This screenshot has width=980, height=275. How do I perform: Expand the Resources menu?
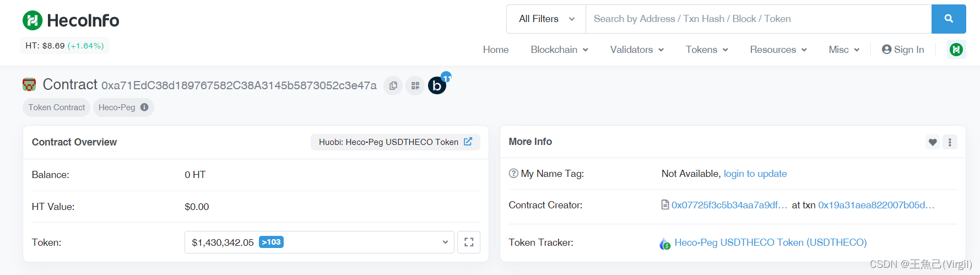click(x=778, y=50)
